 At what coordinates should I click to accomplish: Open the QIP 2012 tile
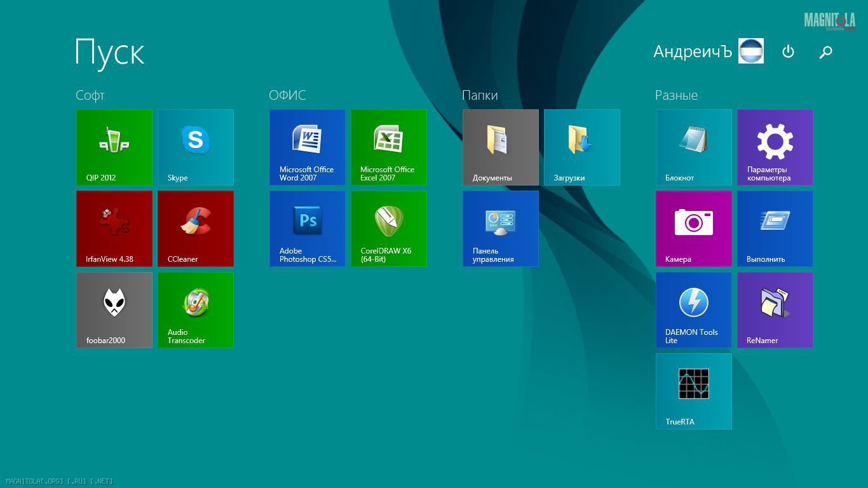[114, 147]
